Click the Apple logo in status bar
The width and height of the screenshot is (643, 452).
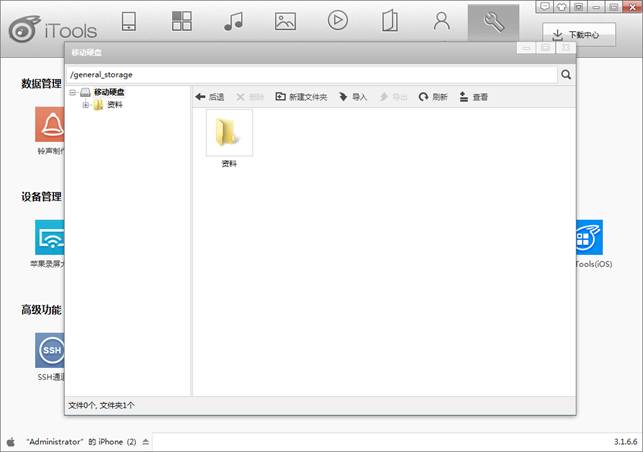point(11,442)
